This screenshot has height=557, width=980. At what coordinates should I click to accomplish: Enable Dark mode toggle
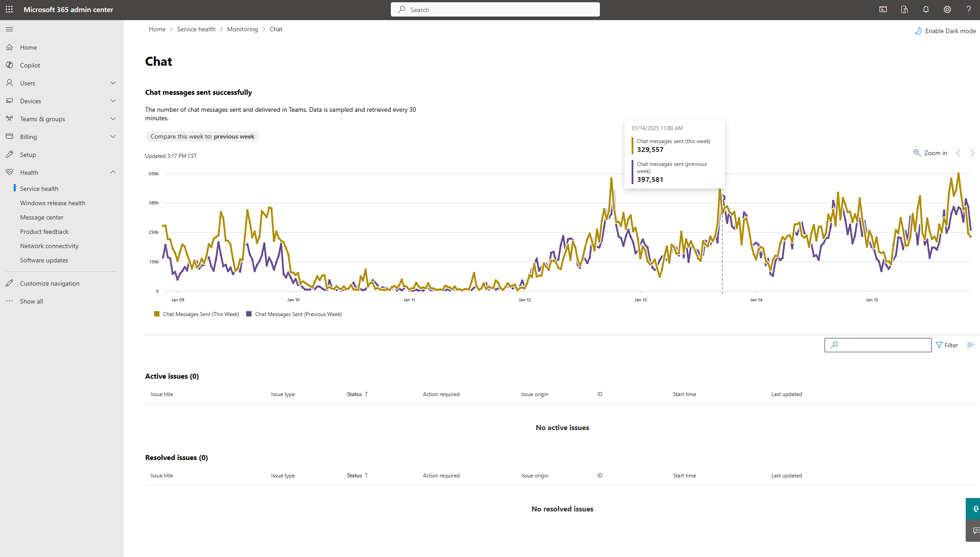(x=945, y=31)
